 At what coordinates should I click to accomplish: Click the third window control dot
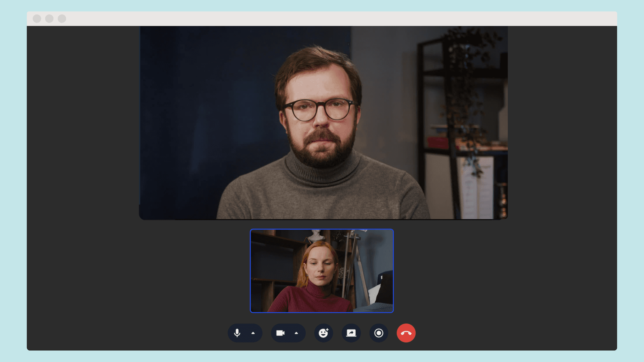pyautogui.click(x=62, y=19)
